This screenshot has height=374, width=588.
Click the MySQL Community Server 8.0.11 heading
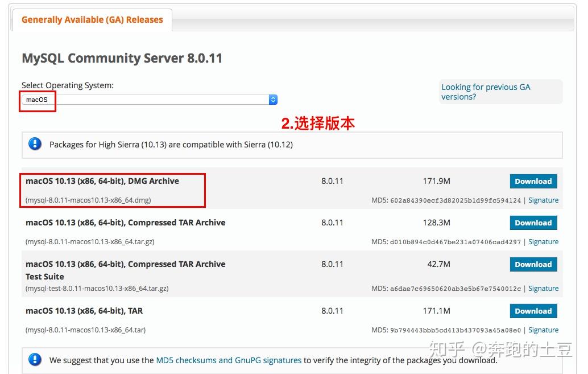pos(122,58)
